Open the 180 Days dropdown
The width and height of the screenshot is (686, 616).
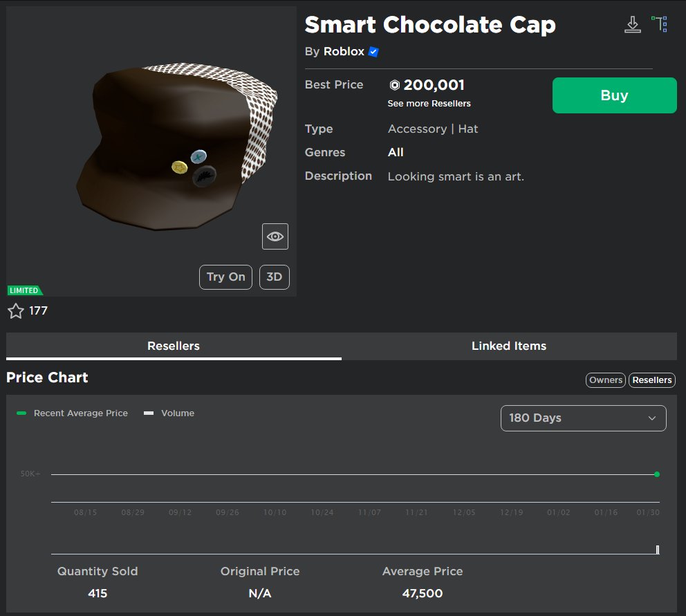pos(583,418)
